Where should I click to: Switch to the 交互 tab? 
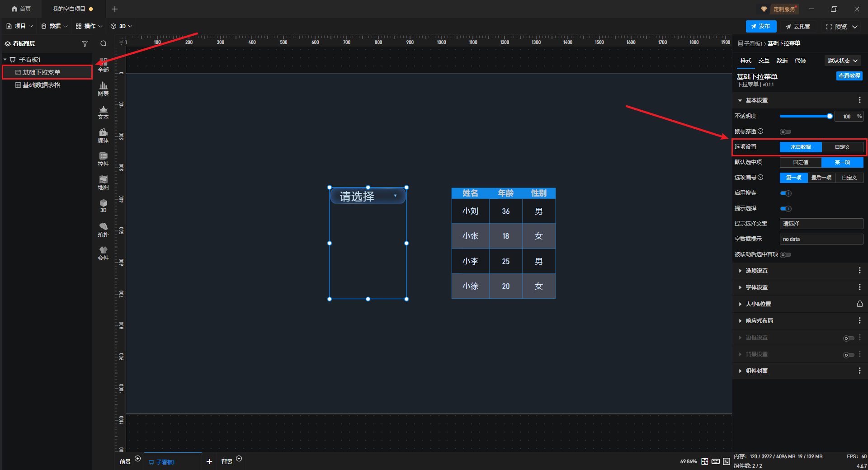(x=764, y=61)
